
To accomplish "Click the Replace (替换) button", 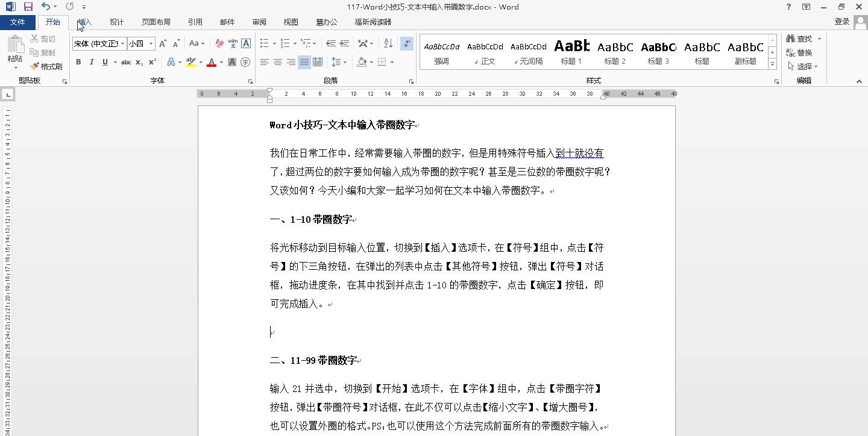I will pos(799,52).
